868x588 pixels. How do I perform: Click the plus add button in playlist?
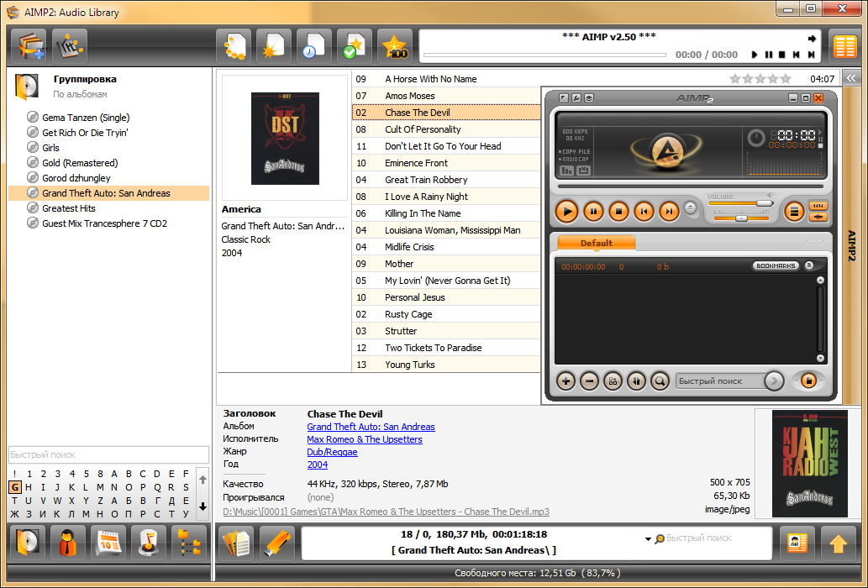[566, 381]
